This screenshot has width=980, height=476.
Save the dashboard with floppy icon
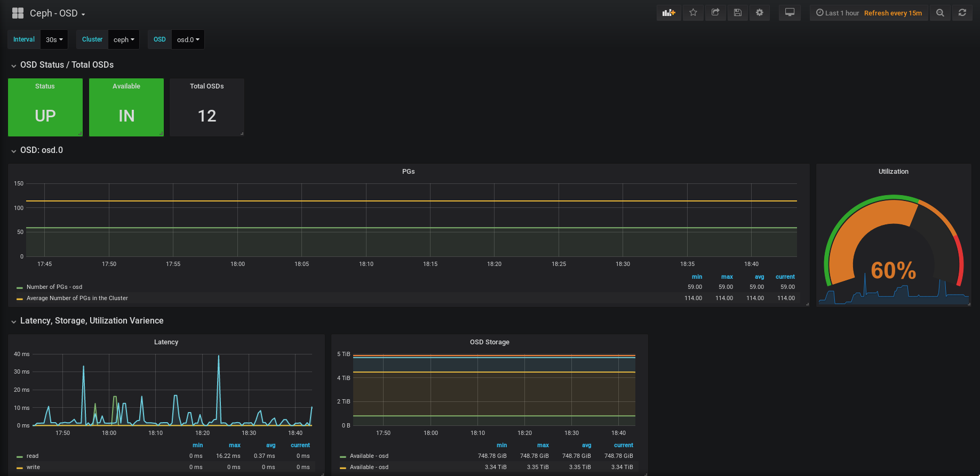point(738,13)
